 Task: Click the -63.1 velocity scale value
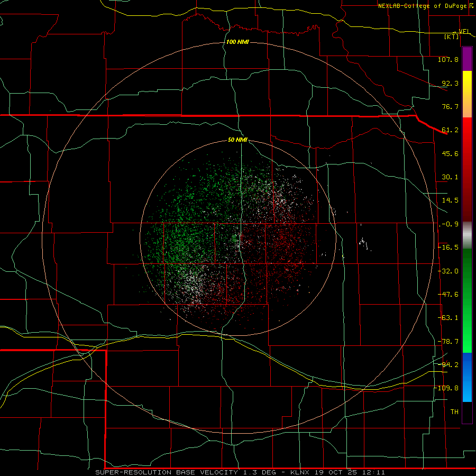448,318
